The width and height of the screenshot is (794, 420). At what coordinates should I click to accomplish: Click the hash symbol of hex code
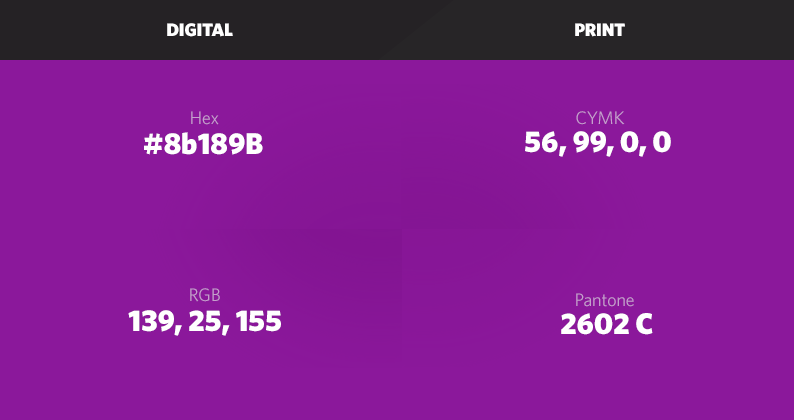152,145
